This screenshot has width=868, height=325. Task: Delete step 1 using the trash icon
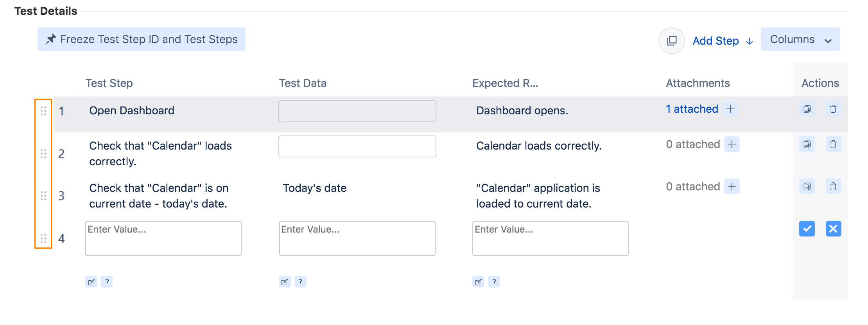pos(833,109)
